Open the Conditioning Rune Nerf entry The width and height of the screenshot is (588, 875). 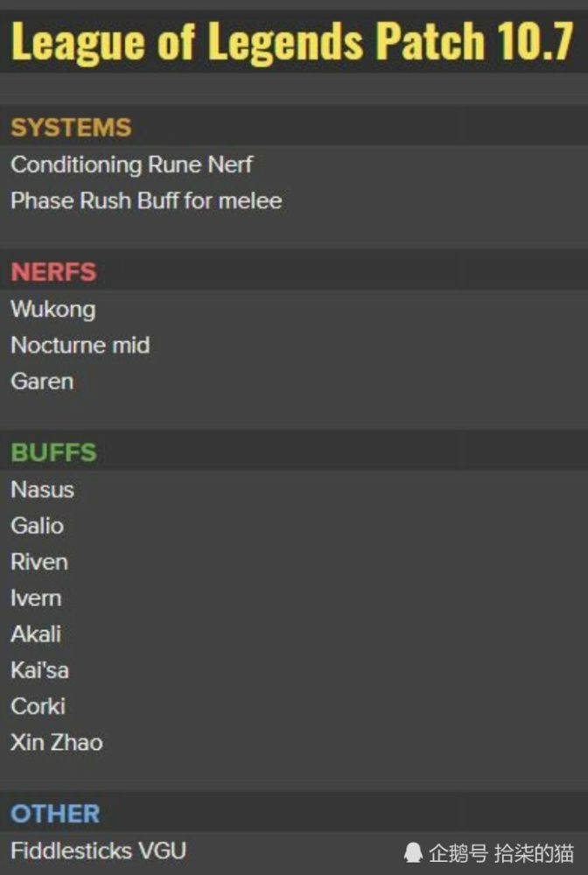(131, 164)
